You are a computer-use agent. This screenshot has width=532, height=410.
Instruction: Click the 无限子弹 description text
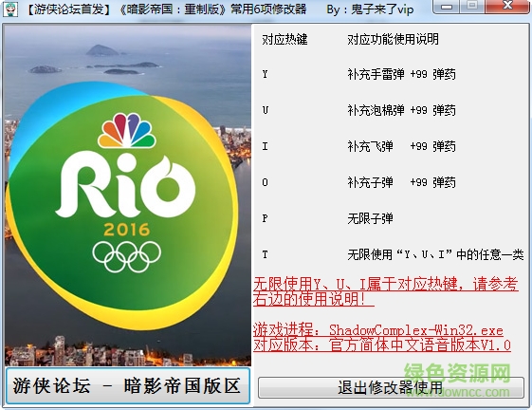click(x=370, y=218)
